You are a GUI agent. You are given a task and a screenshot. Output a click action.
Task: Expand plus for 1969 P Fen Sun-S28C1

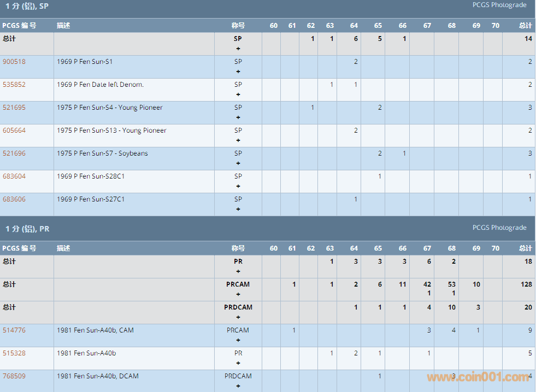click(238, 186)
